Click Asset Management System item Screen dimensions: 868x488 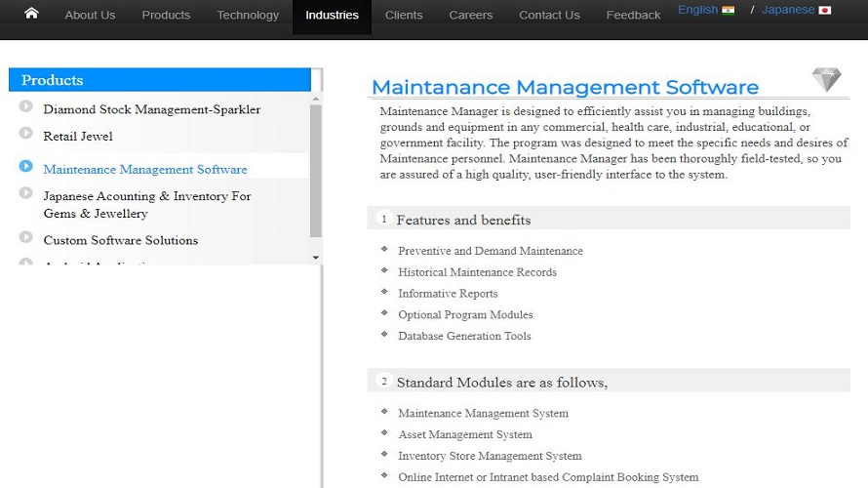point(465,434)
